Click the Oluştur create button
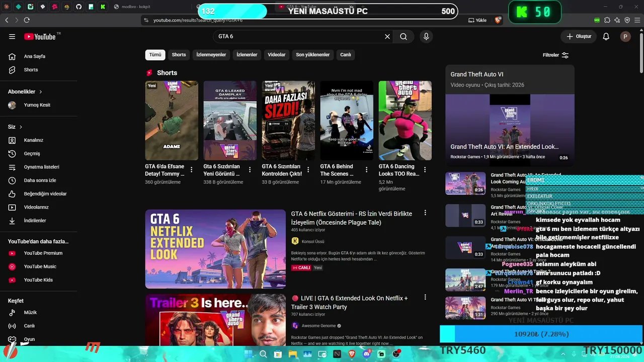Viewport: 644px width, 362px height. pos(579,36)
